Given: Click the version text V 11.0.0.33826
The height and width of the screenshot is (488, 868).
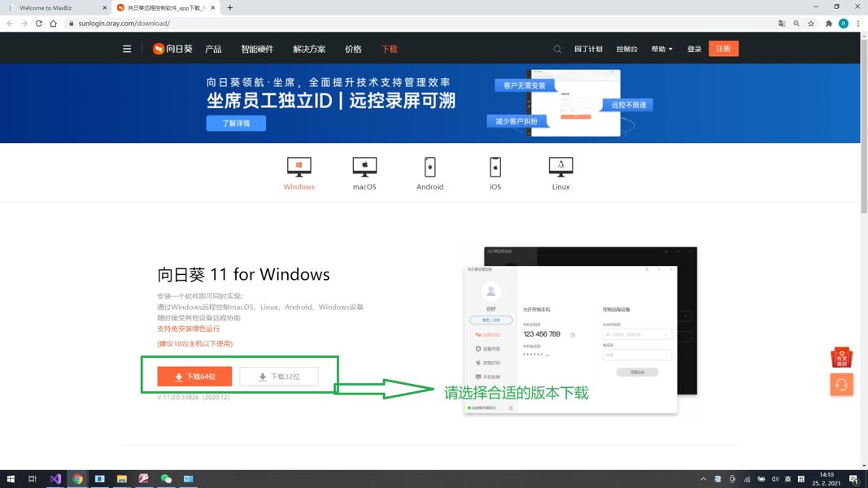Looking at the screenshot, I should coord(193,397).
